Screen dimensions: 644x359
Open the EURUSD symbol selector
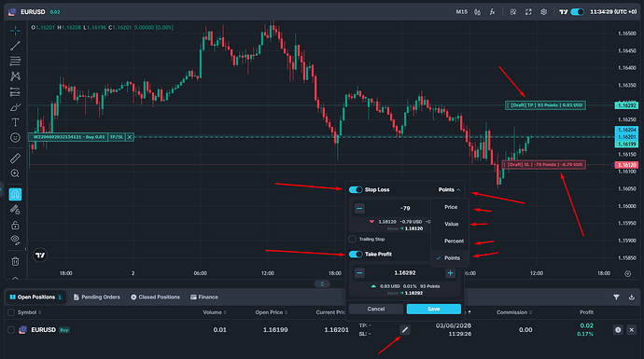(x=33, y=12)
